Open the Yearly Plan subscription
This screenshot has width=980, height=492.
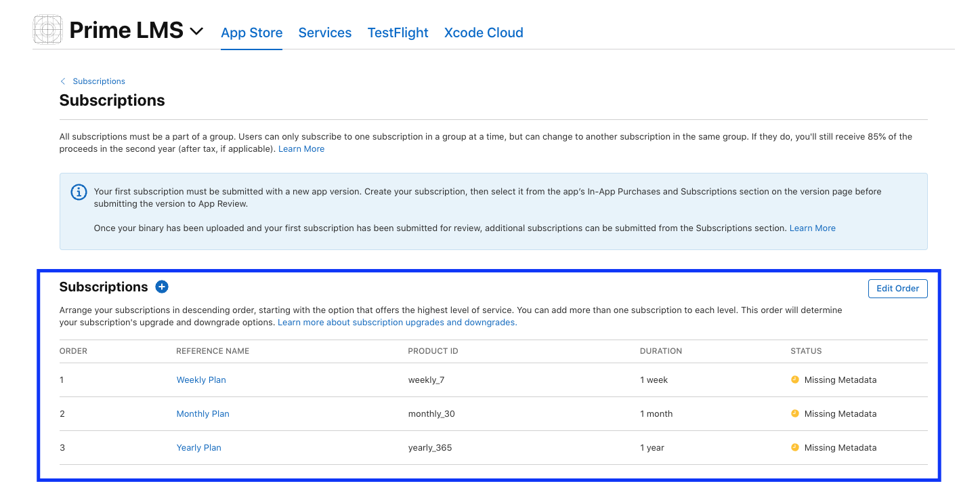(x=198, y=448)
